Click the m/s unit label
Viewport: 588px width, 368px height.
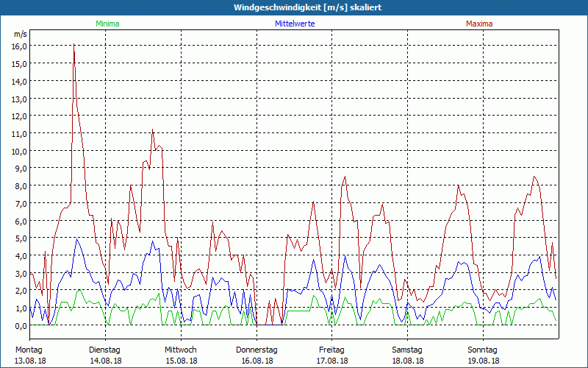pos(21,34)
